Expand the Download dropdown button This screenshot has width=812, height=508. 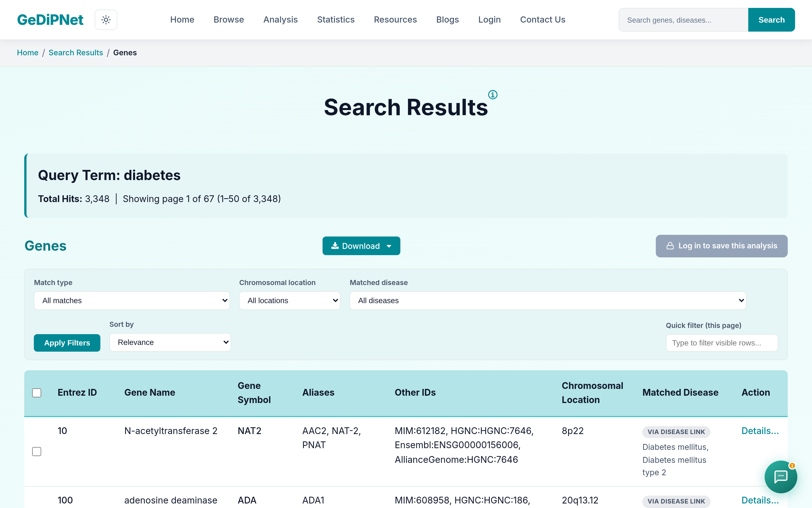pos(361,246)
